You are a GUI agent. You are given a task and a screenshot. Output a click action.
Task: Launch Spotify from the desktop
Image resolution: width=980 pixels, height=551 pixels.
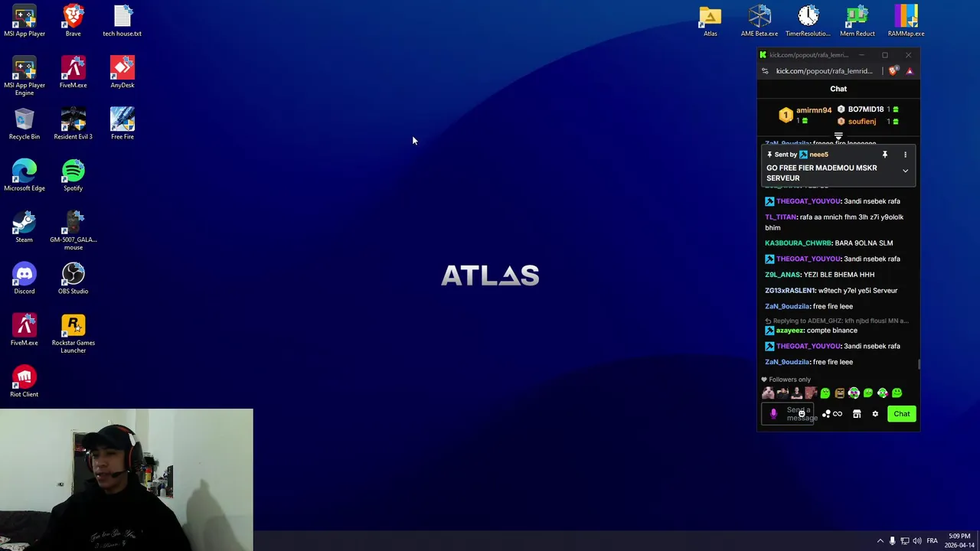point(73,175)
